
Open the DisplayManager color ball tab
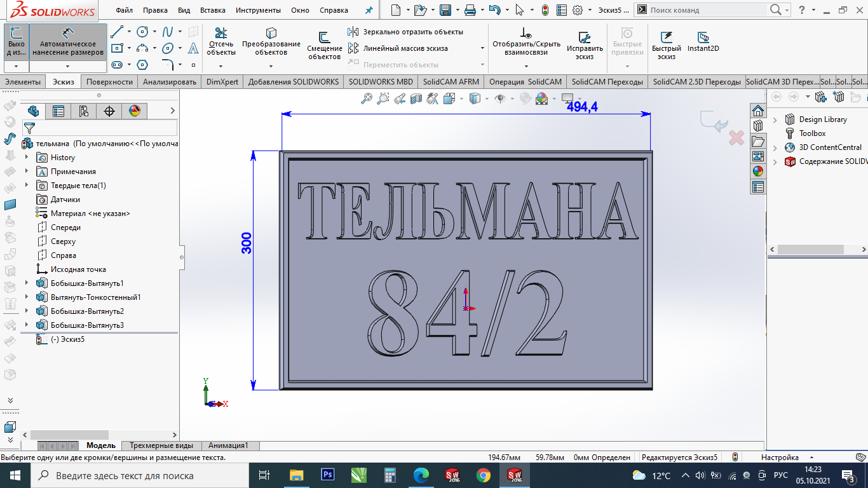click(134, 111)
